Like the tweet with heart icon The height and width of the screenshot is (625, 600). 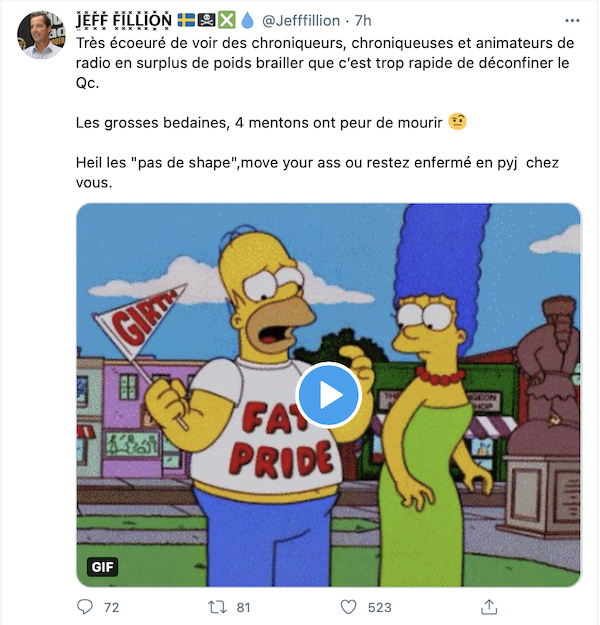[348, 607]
